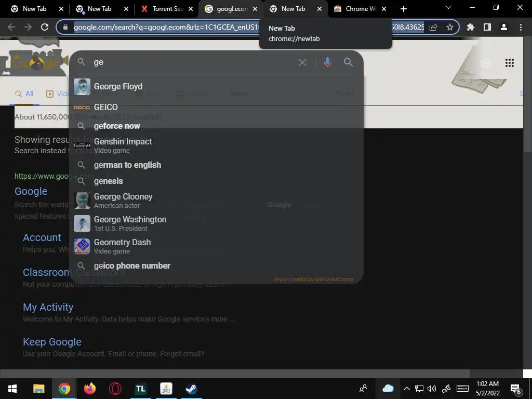Choose Genshin Impact suggestion
The width and height of the screenshot is (532, 399).
[216, 145]
